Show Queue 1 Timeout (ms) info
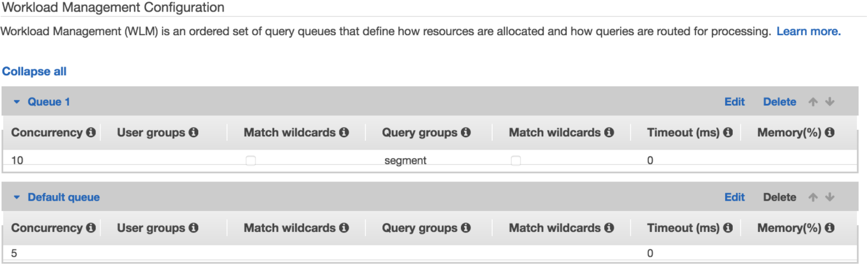This screenshot has height=265, width=868. (728, 132)
